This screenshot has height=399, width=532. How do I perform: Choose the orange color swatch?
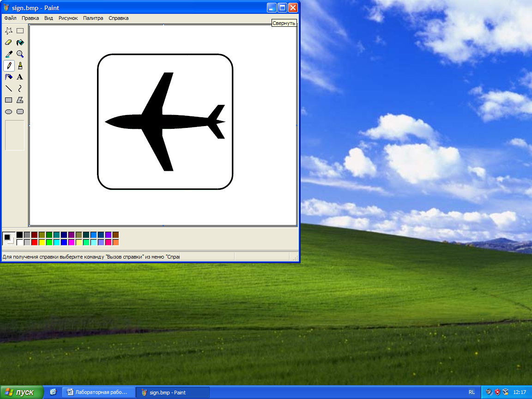[x=116, y=242]
